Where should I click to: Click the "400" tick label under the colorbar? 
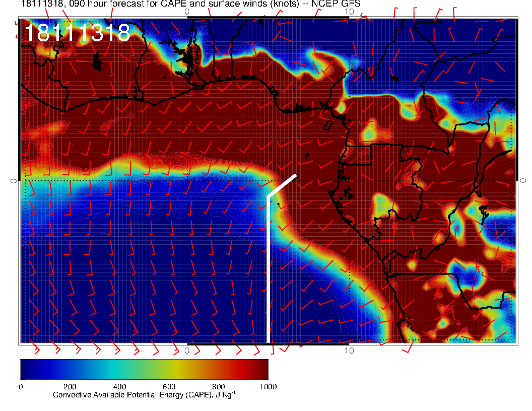(x=119, y=387)
